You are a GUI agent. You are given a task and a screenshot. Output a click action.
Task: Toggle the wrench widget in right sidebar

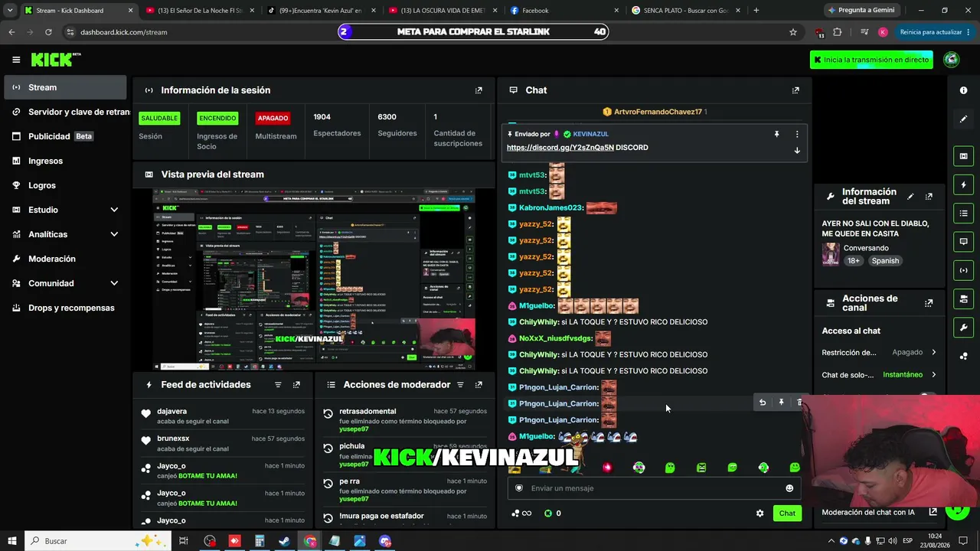coord(963,328)
